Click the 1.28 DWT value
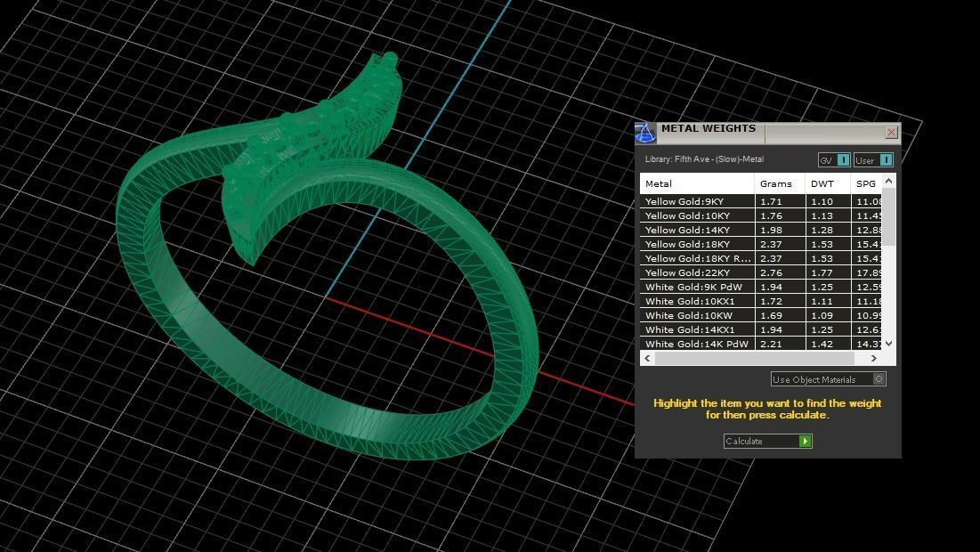The height and width of the screenshot is (552, 980). [822, 230]
